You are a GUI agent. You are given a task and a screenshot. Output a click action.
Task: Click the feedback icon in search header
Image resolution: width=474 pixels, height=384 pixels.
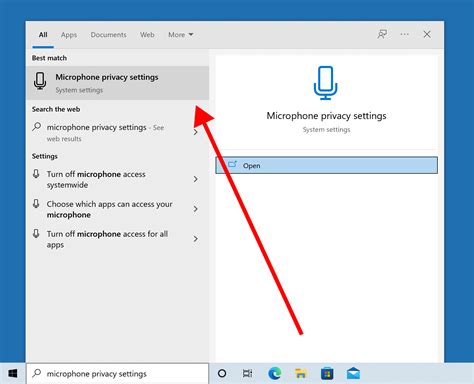[x=382, y=34]
